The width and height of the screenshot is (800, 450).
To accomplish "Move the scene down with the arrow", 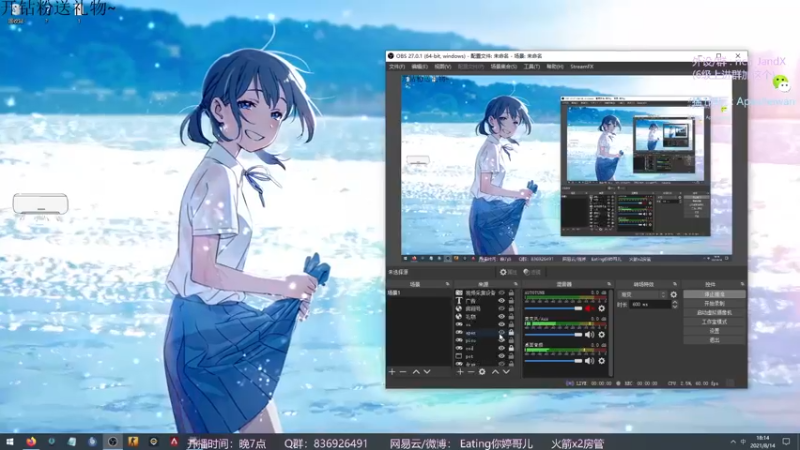I will [427, 372].
